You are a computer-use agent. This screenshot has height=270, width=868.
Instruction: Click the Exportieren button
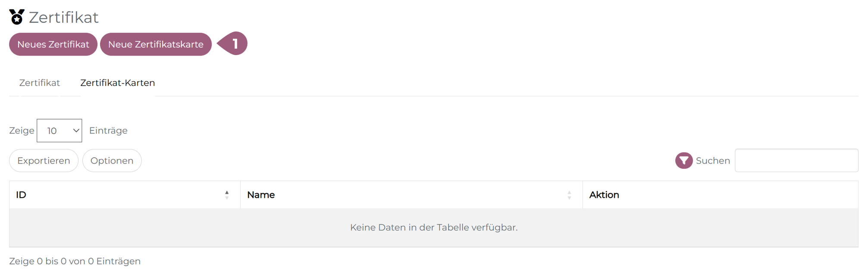[44, 161]
